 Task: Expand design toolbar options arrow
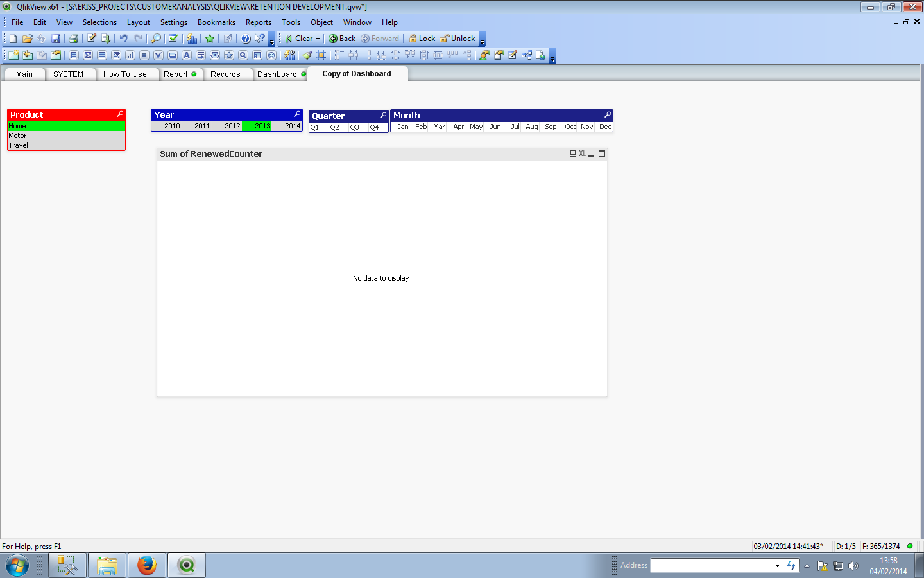pos(552,56)
